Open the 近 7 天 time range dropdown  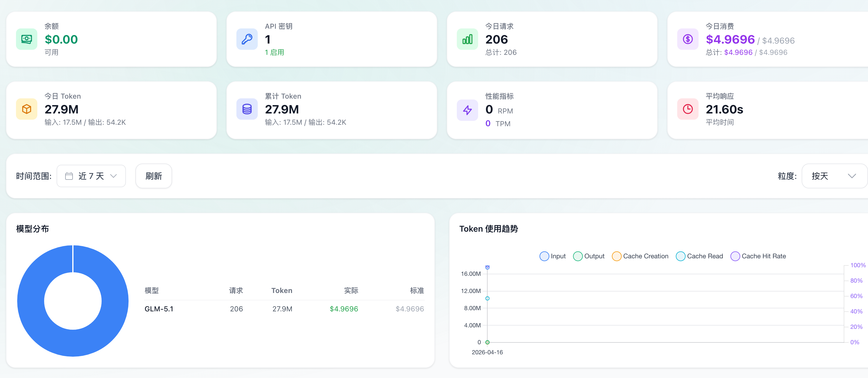91,176
